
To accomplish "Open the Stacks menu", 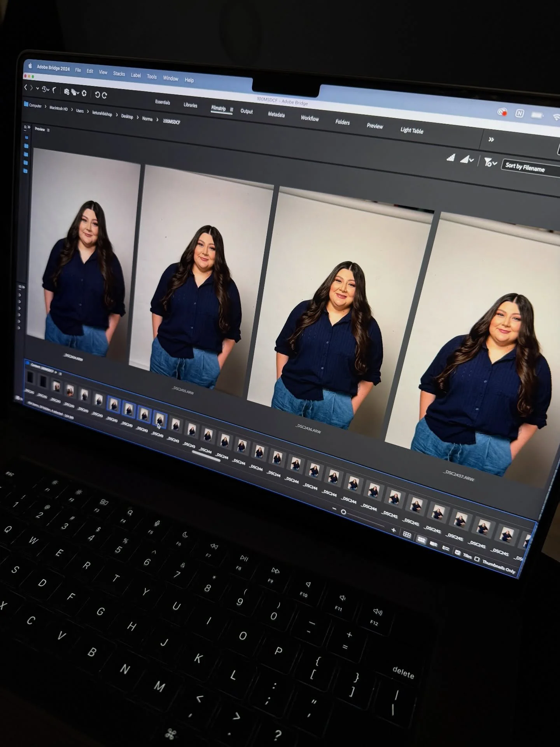I will pos(119,74).
